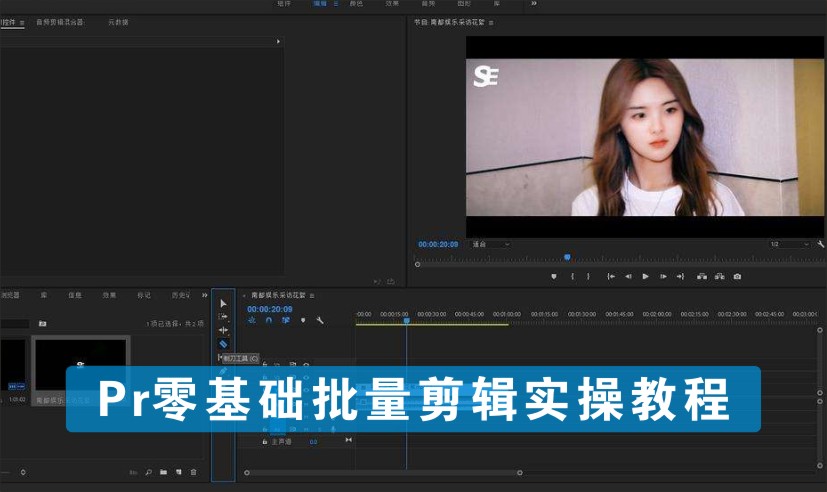The height and width of the screenshot is (492, 827).
Task: Click Go to In point button
Action: pyautogui.click(x=611, y=276)
